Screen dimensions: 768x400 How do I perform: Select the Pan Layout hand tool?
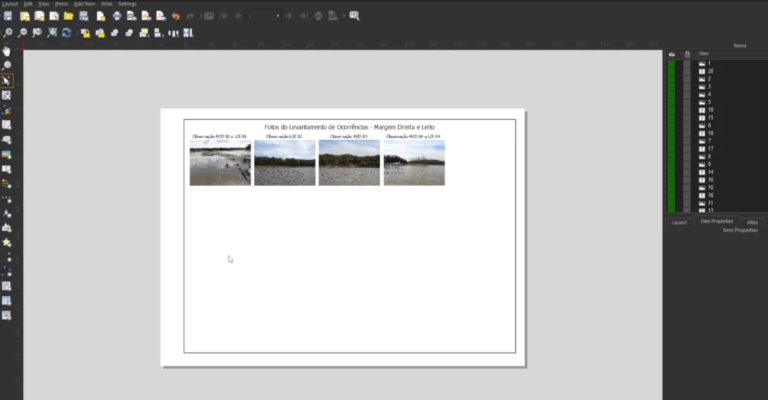pyautogui.click(x=6, y=51)
